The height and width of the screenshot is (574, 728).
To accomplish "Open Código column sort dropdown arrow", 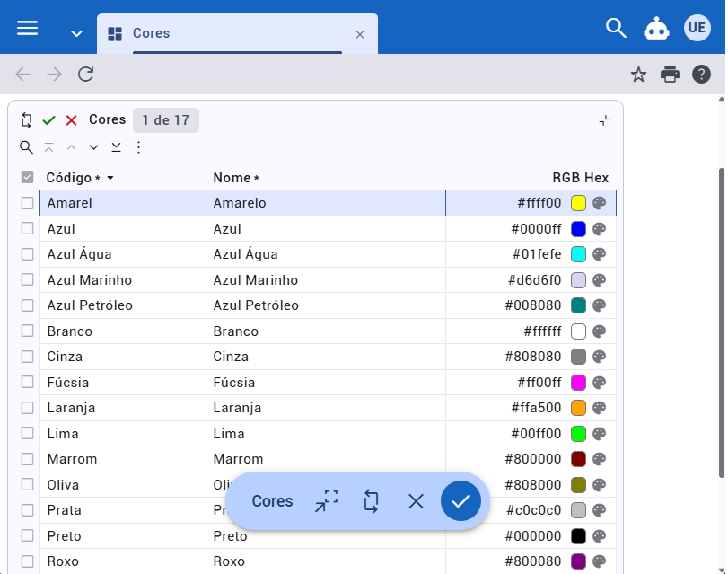I will click(110, 178).
